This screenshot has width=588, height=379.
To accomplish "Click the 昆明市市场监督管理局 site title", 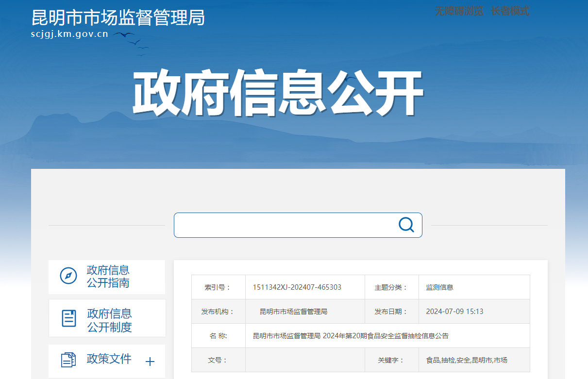I will (118, 17).
